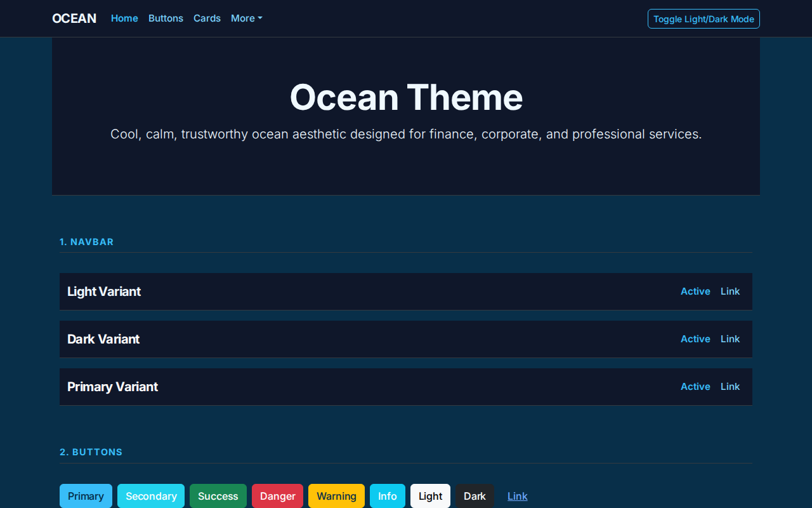Click the green Success button
Viewport: 812px width, 508px height.
218,496
